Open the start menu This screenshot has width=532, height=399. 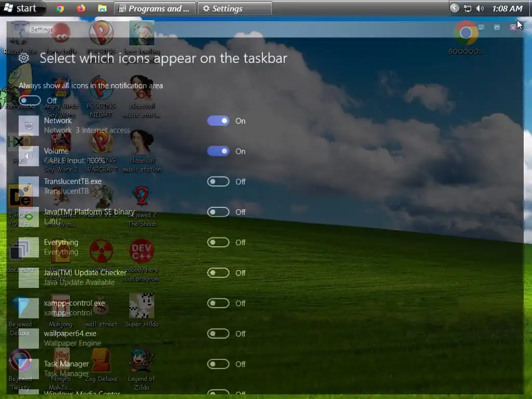(x=22, y=8)
